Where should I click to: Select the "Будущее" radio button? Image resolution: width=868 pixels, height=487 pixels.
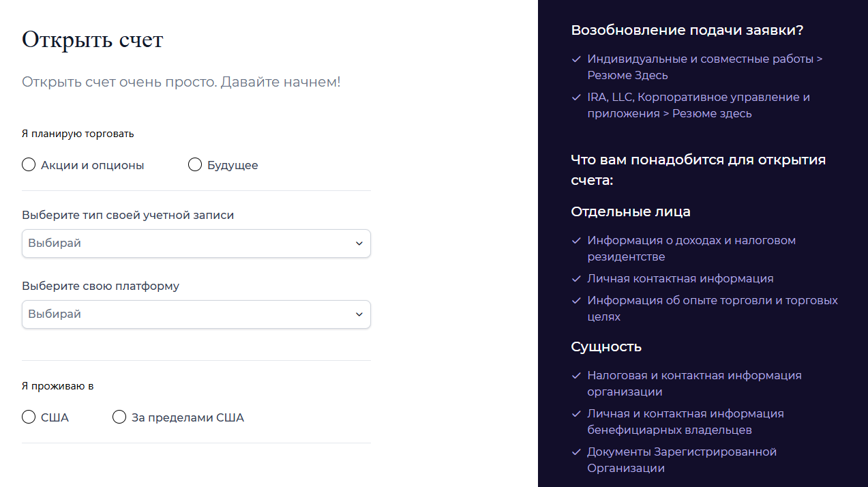pos(195,165)
